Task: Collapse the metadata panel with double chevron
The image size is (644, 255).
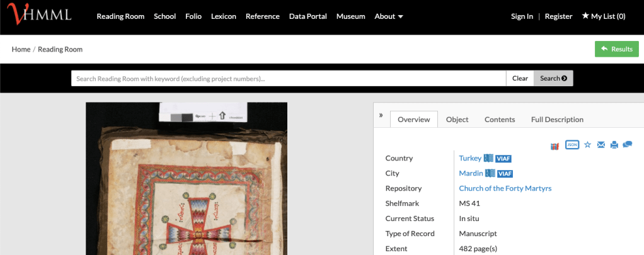Action: [381, 116]
